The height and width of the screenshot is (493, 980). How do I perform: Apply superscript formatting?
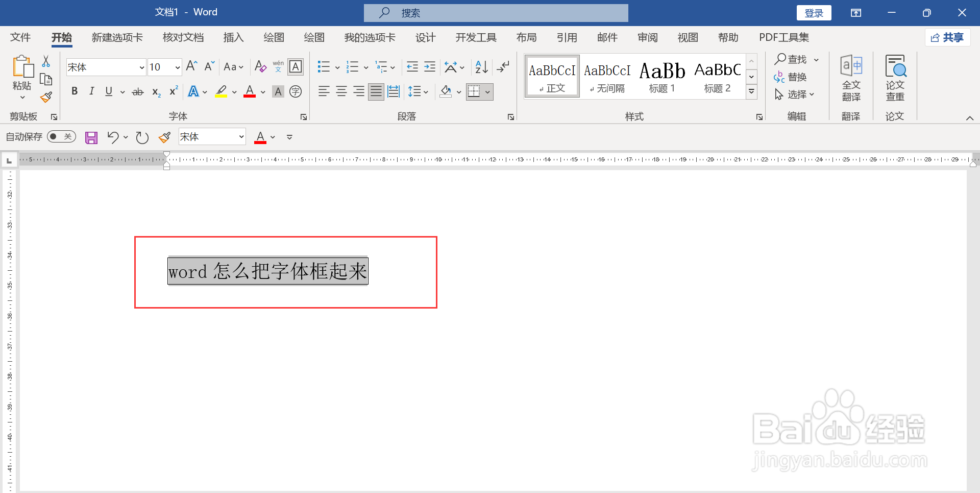tap(174, 91)
